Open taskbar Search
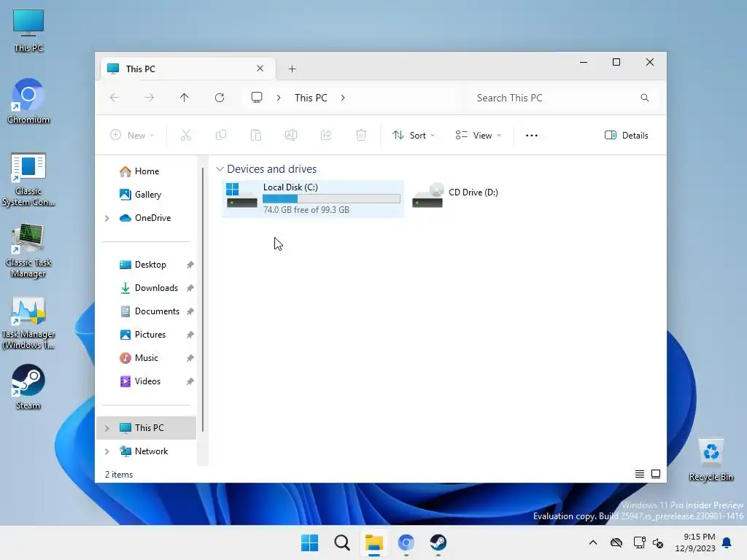Image resolution: width=747 pixels, height=560 pixels. click(341, 542)
